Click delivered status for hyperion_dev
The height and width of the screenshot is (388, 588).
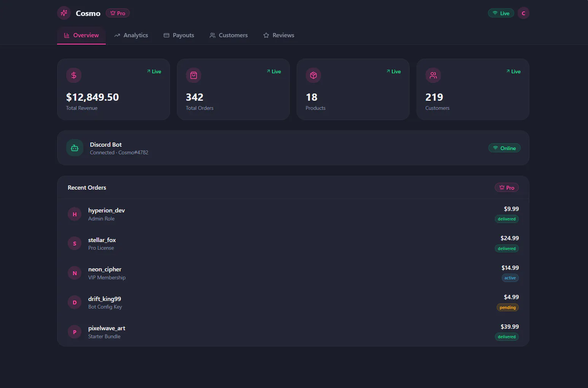[x=507, y=219]
